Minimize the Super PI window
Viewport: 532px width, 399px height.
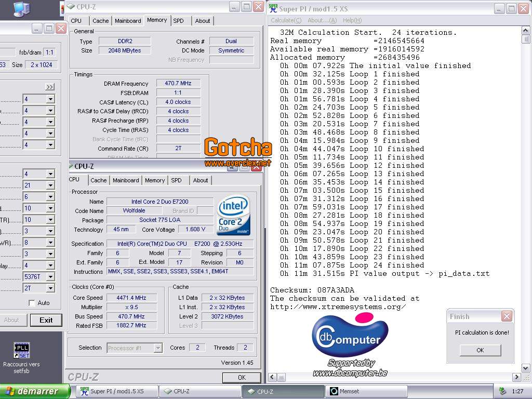point(499,8)
